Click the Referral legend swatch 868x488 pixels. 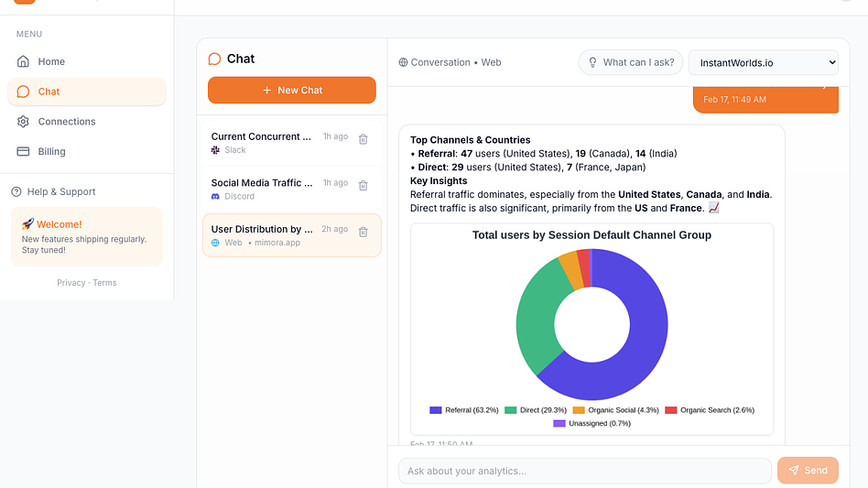point(436,410)
